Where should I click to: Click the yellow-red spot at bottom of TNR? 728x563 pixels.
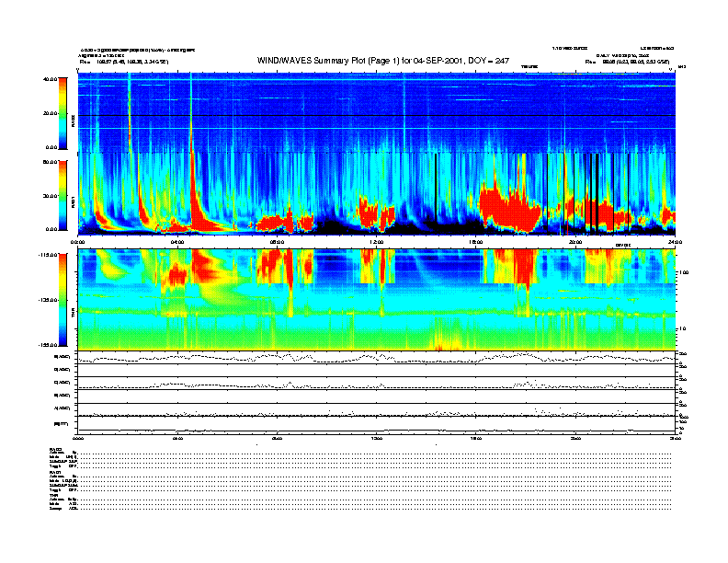pos(449,344)
